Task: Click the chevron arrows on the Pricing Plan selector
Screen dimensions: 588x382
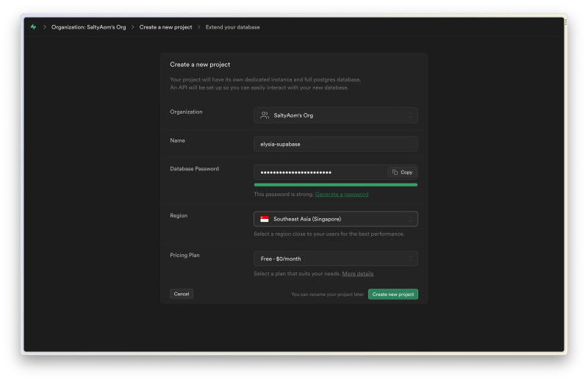Action: (x=410, y=259)
